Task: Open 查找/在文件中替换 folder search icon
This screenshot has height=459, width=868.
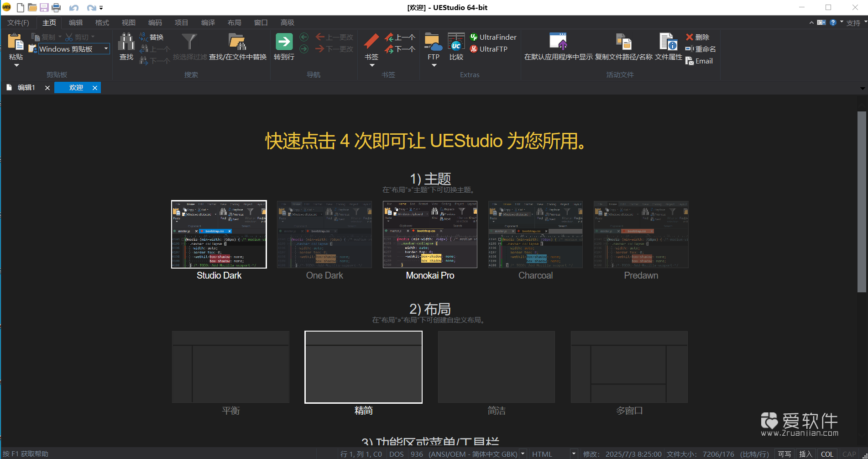Action: coord(237,42)
